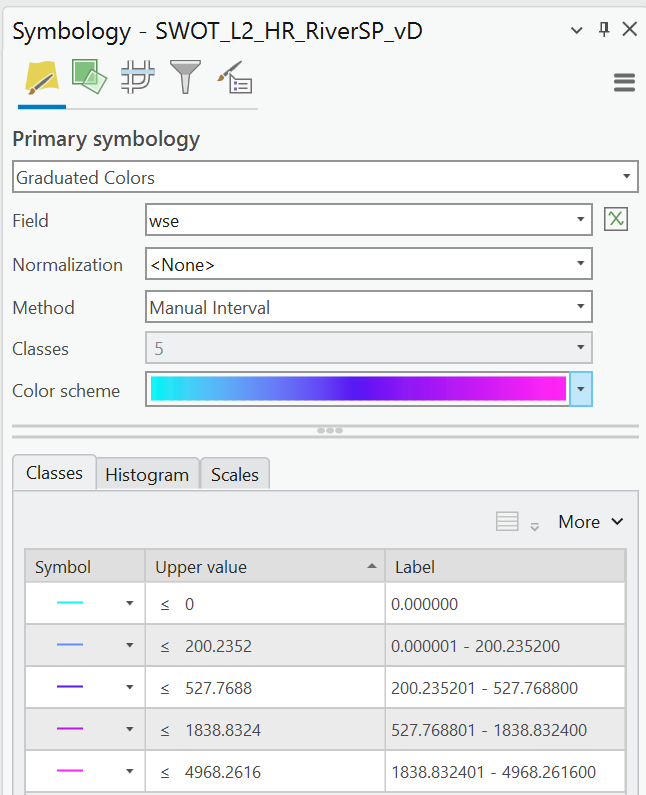Open the Vary symbology by attribute icon
This screenshot has height=795, width=646.
89,77
